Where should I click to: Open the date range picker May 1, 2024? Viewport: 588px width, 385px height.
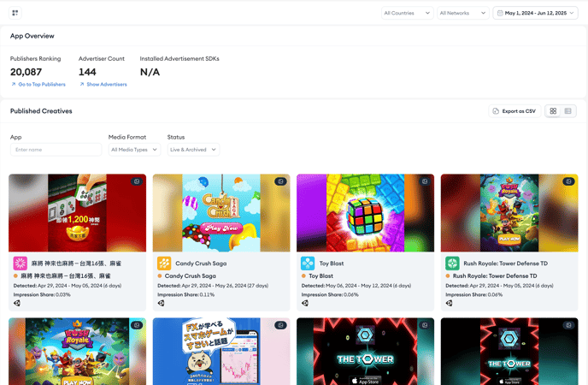point(535,13)
